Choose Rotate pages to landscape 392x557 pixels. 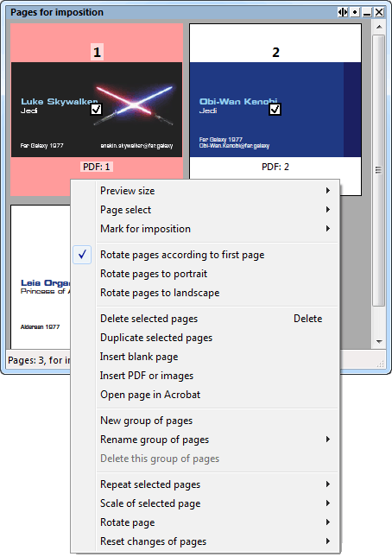pos(205,293)
